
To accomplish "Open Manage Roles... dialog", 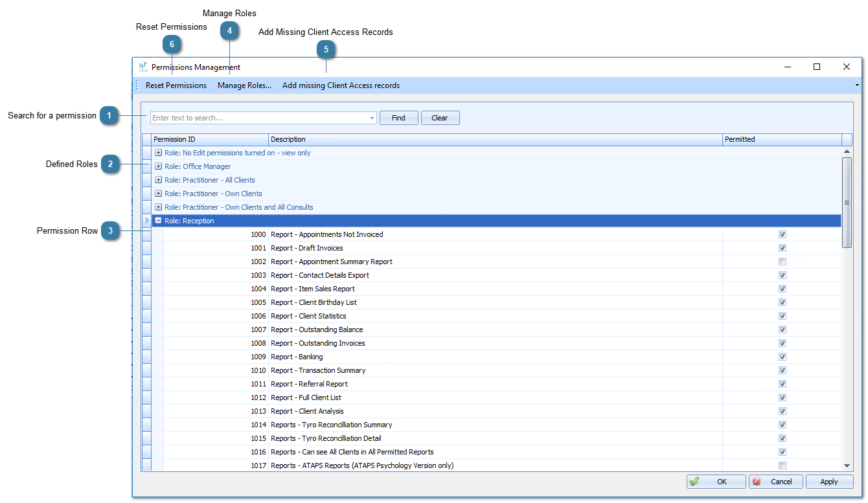I will point(244,85).
